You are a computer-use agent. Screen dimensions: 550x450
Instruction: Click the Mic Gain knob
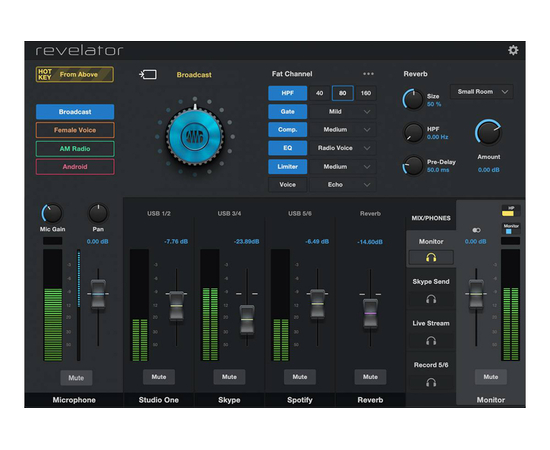point(52,213)
